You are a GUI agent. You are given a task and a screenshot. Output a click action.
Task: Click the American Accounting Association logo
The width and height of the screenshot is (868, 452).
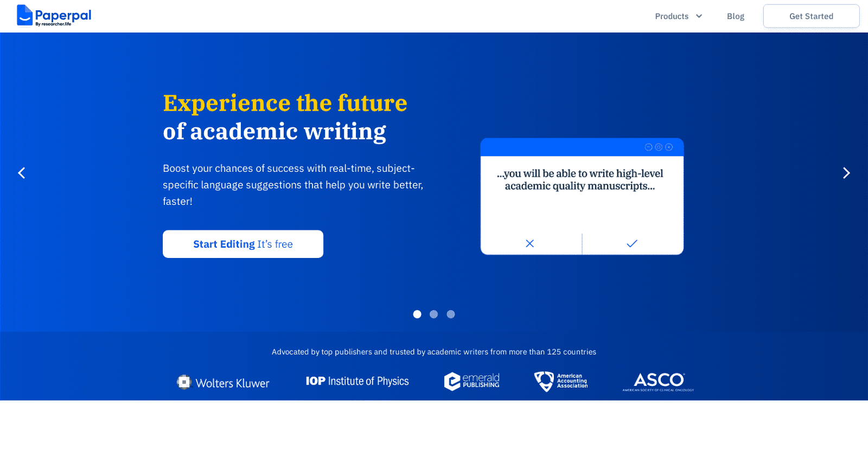[x=561, y=381]
